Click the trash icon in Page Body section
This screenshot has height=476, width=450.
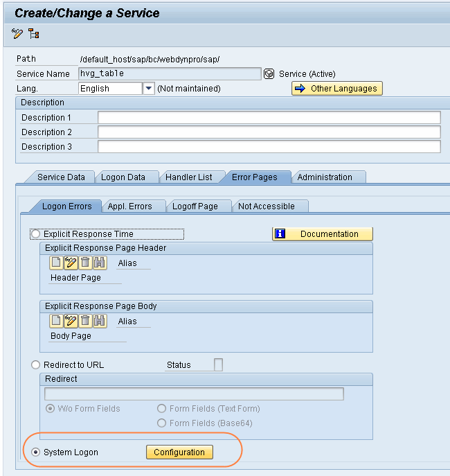click(85, 321)
